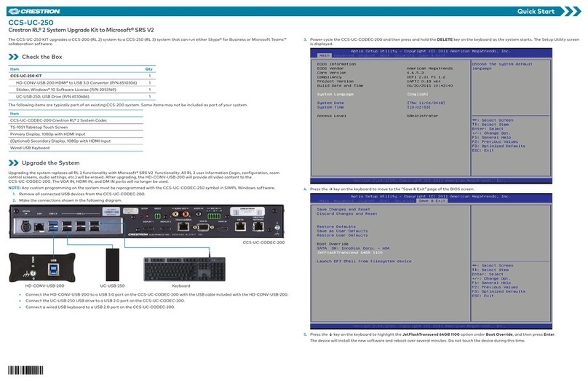Image resolution: width=588 pixels, height=381 pixels.
Task: Select the Save & Exit tab in second BIOS screen
Action: point(432,201)
